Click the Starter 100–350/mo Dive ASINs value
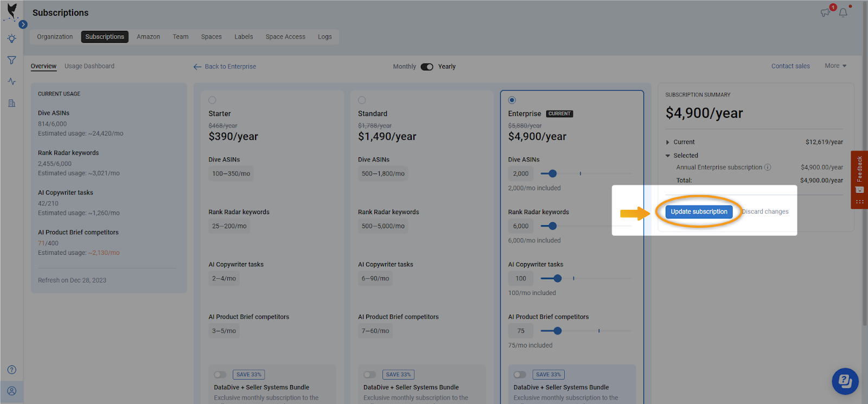Screen dimensions: 868x404 [x=231, y=174]
